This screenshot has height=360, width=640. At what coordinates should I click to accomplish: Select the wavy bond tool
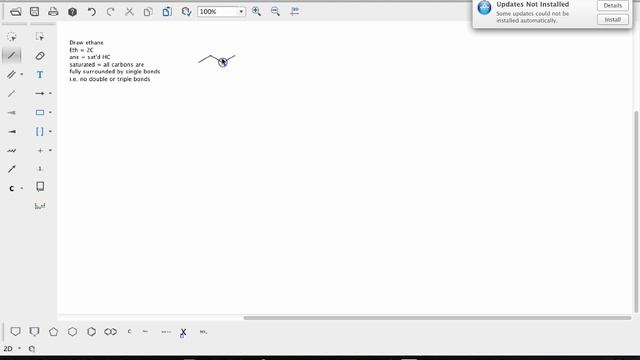point(11,151)
